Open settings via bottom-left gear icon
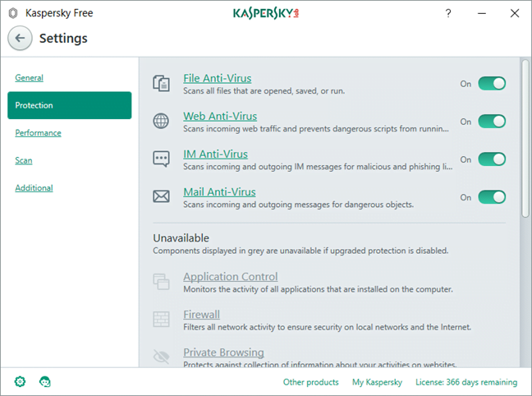The width and height of the screenshot is (532, 396). [x=21, y=382]
